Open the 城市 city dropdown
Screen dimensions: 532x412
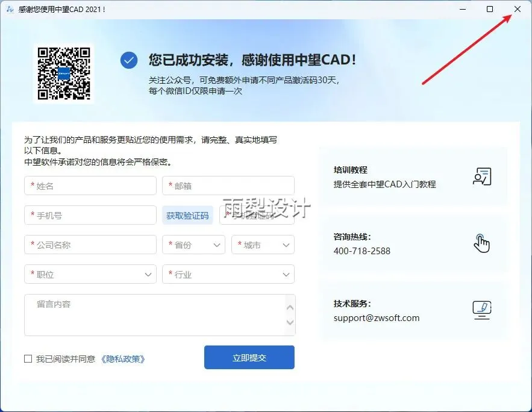point(263,245)
